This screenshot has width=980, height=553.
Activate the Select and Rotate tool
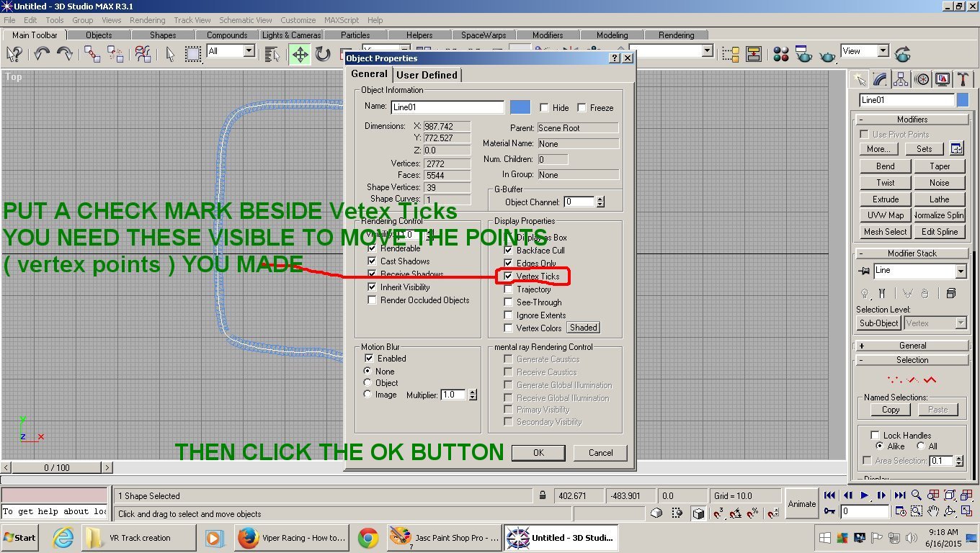pyautogui.click(x=322, y=54)
